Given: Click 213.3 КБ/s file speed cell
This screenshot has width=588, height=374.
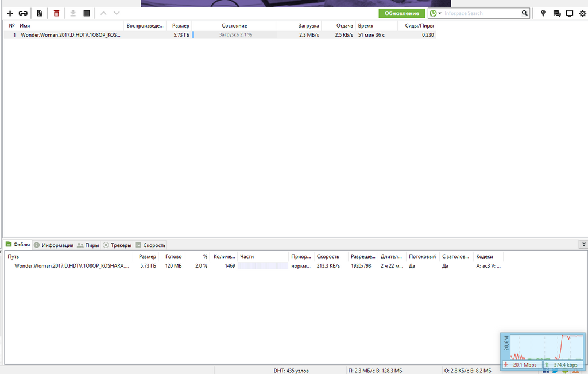Looking at the screenshot, I should coord(328,265).
